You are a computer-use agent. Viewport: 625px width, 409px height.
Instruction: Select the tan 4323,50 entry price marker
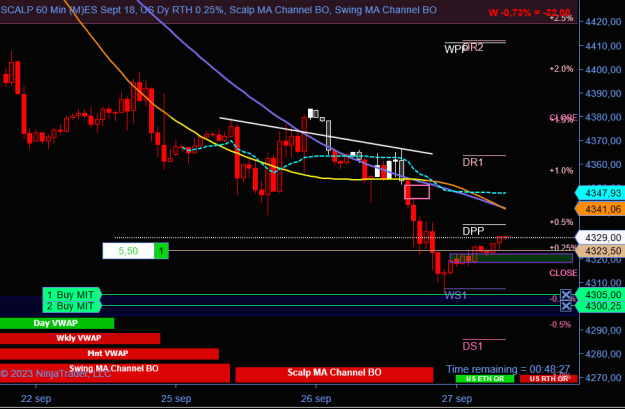pos(600,251)
